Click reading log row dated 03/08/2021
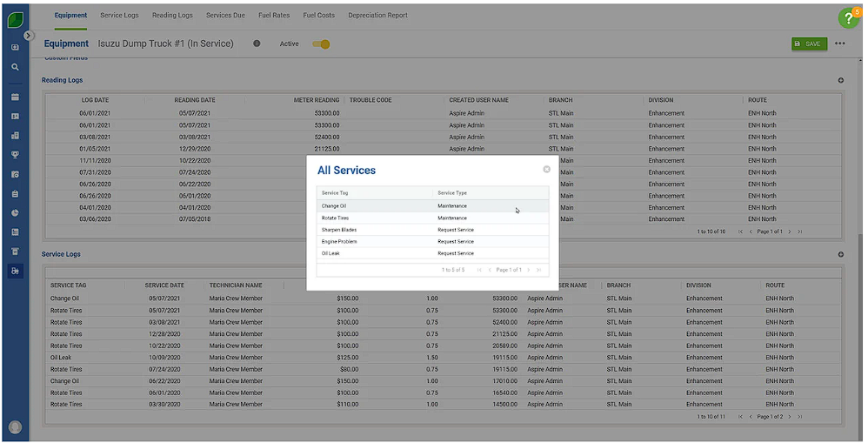Image resolution: width=868 pixels, height=443 pixels. click(x=443, y=137)
